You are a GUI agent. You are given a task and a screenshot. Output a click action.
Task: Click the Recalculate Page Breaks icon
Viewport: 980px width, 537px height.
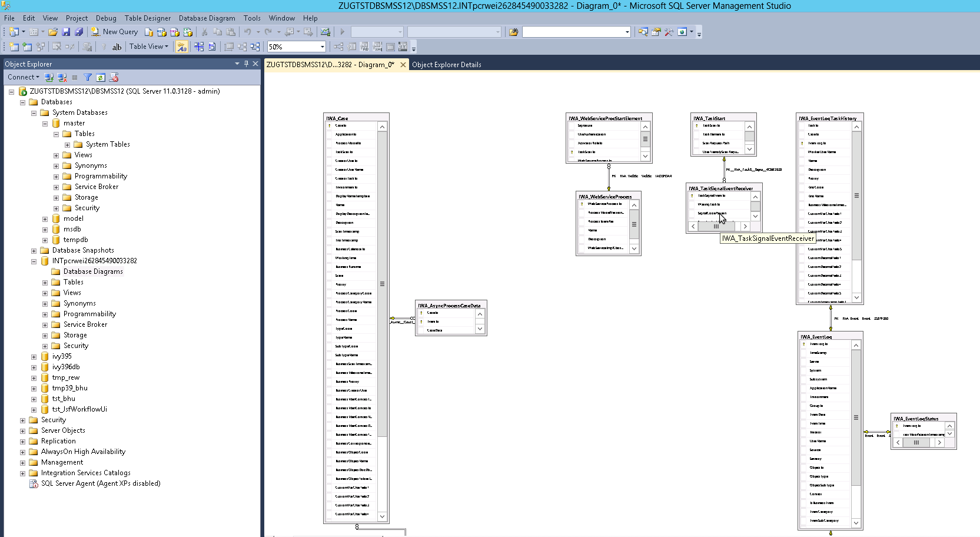212,47
